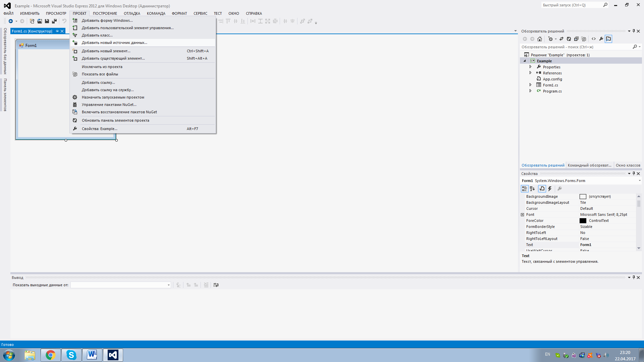Click the Home icon in Solution Explorer
Image resolution: width=644 pixels, height=362 pixels.
tap(540, 39)
